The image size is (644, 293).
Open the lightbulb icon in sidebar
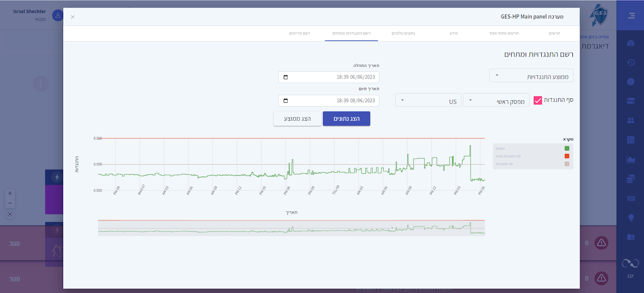631,218
